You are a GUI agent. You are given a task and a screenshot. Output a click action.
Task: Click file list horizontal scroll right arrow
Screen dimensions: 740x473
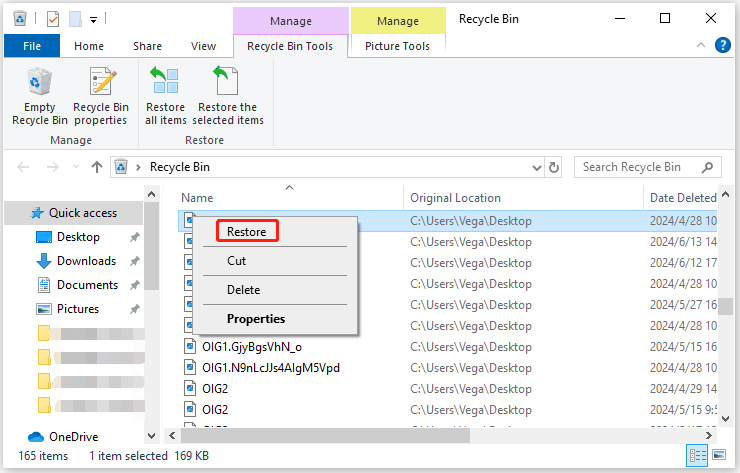pyautogui.click(x=708, y=435)
